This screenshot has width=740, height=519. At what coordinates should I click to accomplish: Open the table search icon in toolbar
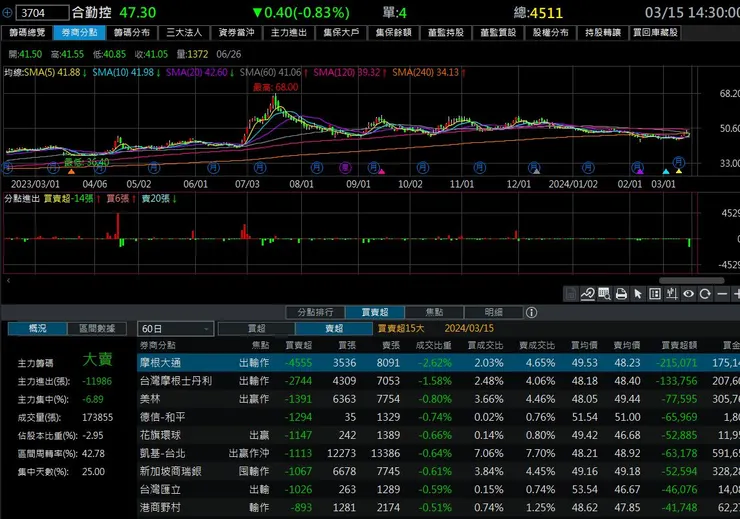[604, 294]
